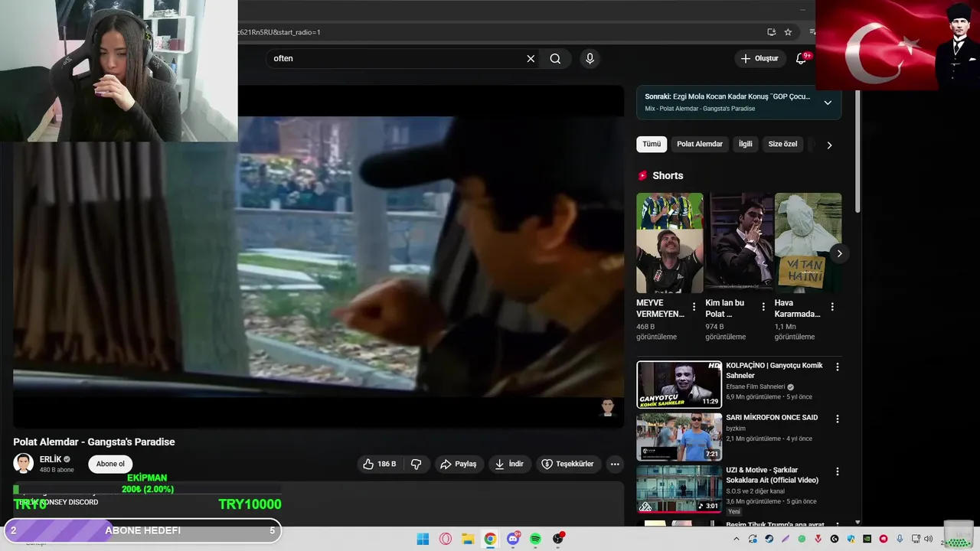The height and width of the screenshot is (551, 980).
Task: Open OBS Studio from taskbar
Action: click(x=558, y=539)
